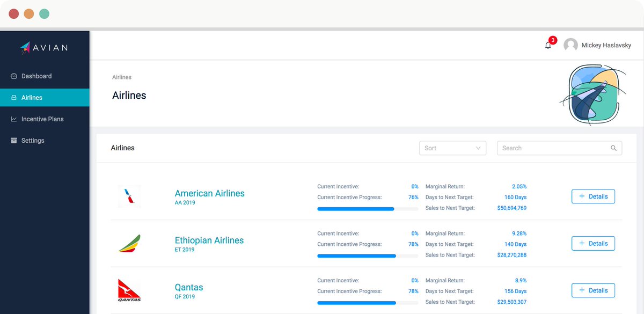644x314 pixels.
Task: Open the red notification badge showing 3
Action: pyautogui.click(x=553, y=39)
